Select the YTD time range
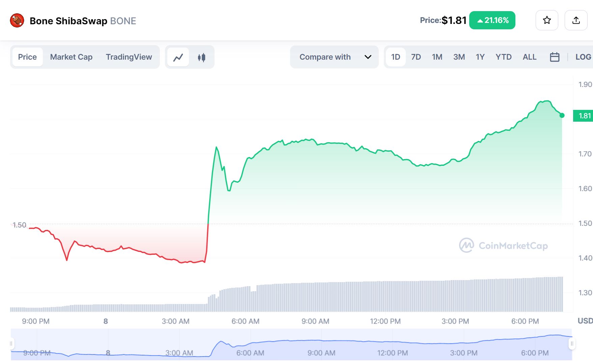This screenshot has height=364, width=593. tap(504, 57)
